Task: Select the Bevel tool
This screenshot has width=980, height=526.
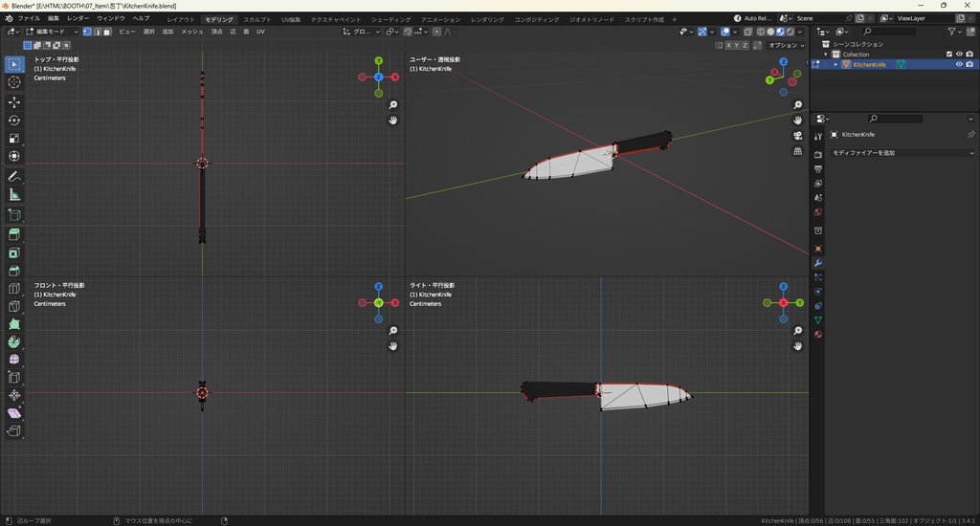Action: [x=13, y=271]
